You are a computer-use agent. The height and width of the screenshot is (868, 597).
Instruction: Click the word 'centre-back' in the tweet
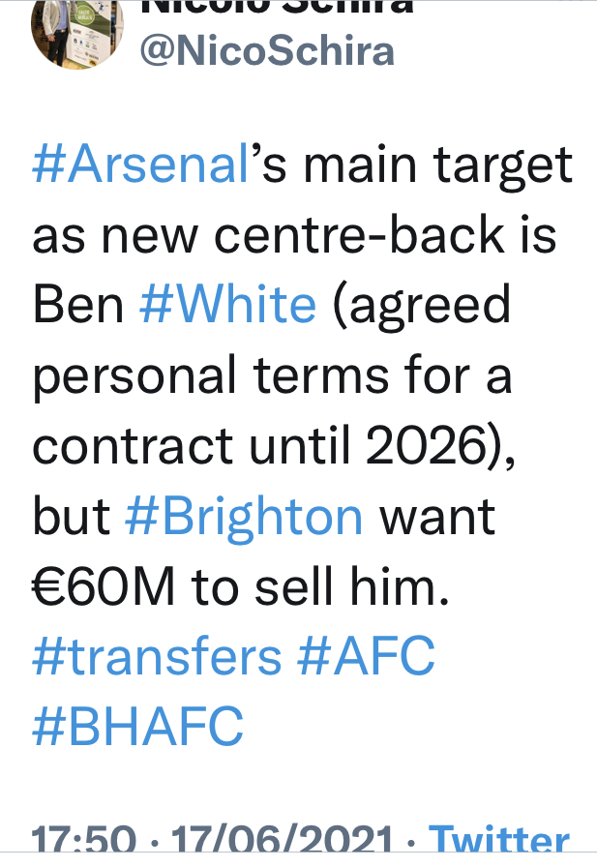(360, 235)
